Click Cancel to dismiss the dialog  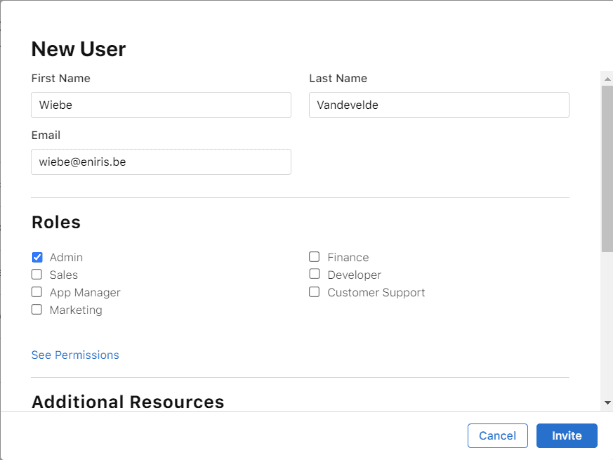(x=497, y=436)
